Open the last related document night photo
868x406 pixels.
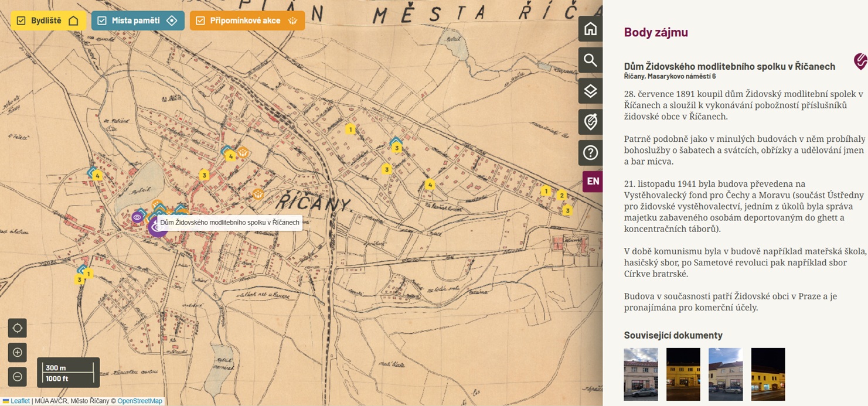[x=768, y=374]
